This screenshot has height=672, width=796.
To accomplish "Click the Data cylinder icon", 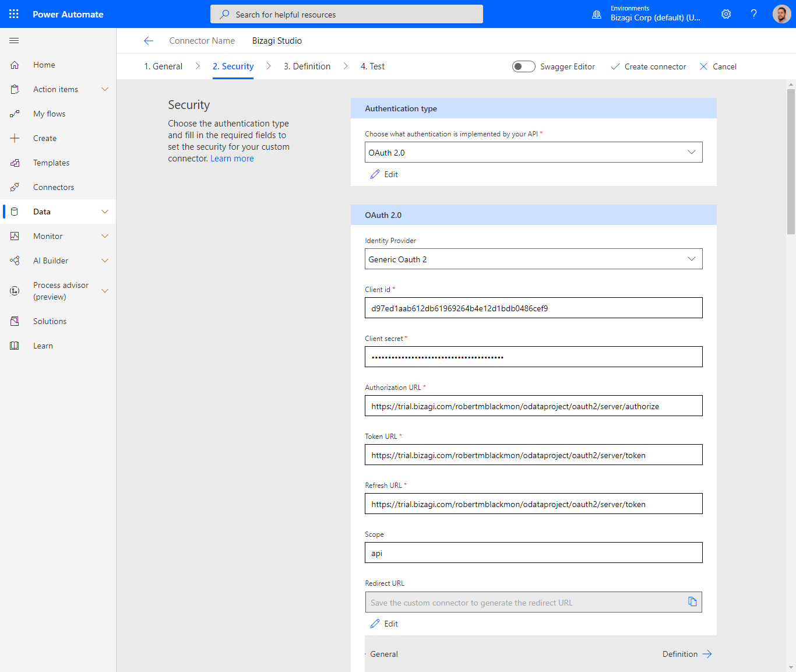I will pos(15,212).
